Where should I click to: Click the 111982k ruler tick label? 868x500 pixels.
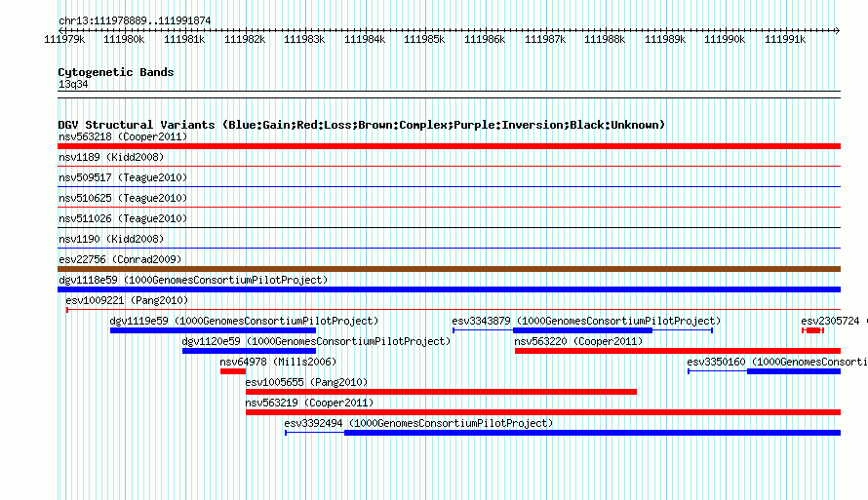245,39
